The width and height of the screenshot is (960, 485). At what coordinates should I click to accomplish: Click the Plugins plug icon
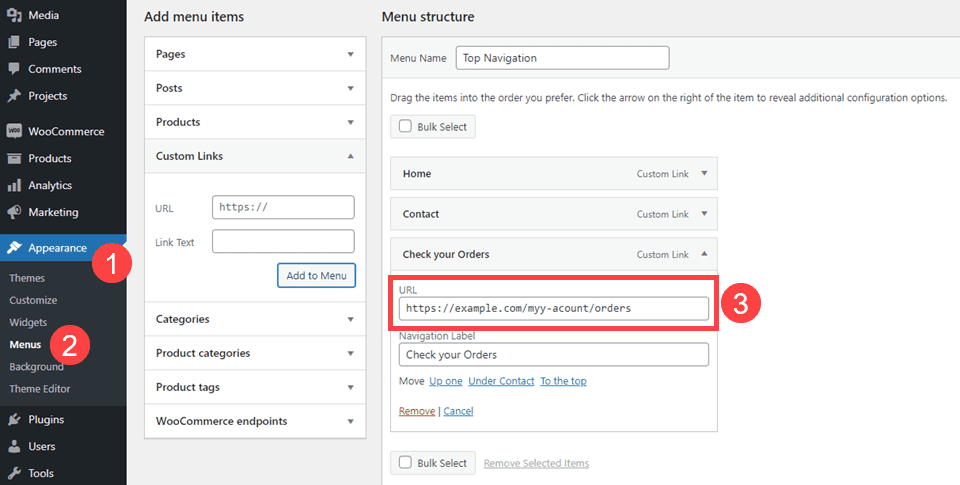13,419
